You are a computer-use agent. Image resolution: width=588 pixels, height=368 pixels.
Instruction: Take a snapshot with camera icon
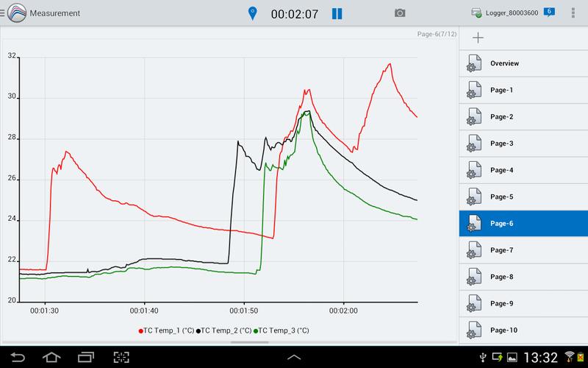pos(400,13)
